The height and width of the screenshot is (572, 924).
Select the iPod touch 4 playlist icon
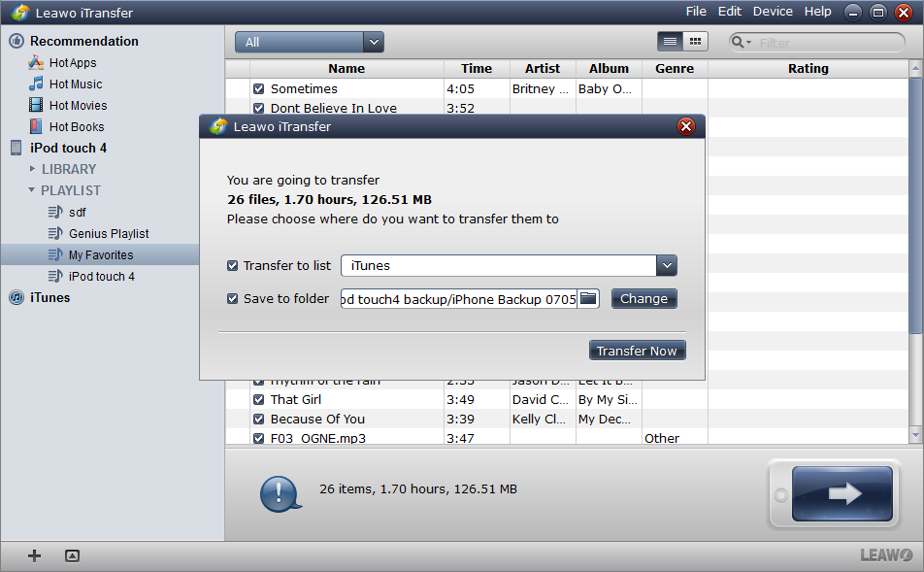[55, 276]
